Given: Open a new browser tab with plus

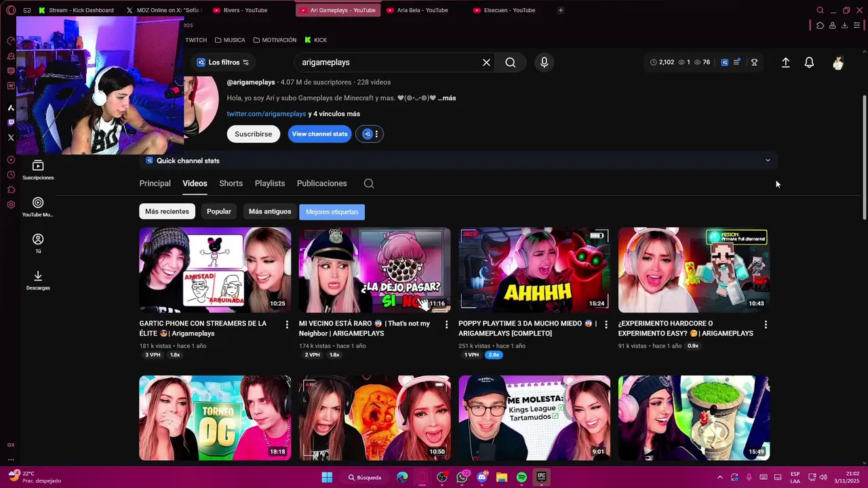Looking at the screenshot, I should point(560,10).
